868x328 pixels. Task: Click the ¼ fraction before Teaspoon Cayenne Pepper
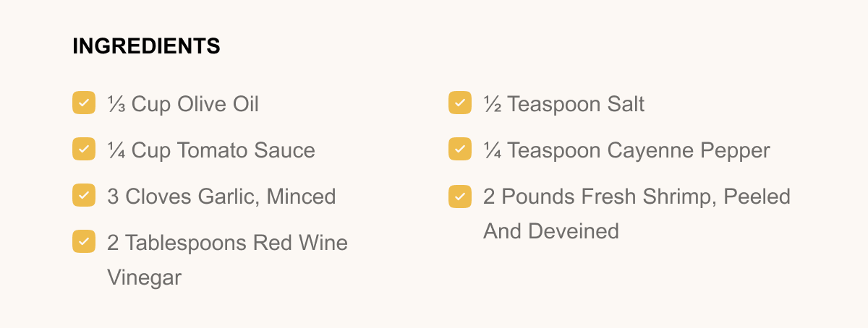click(492, 150)
